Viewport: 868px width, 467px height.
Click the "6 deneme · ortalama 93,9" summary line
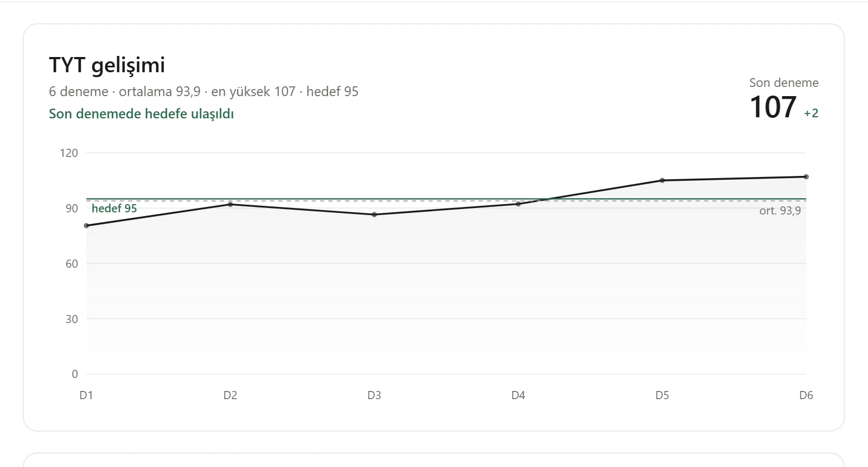click(x=203, y=91)
